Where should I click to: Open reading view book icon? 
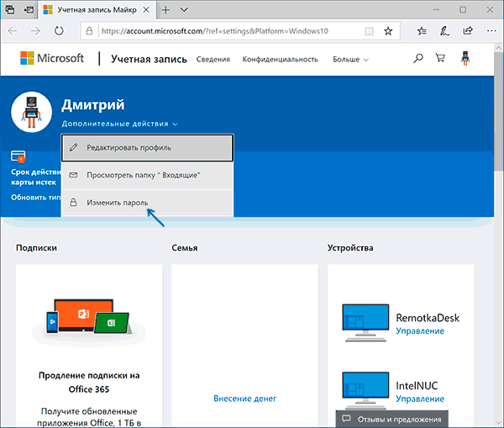(369, 31)
